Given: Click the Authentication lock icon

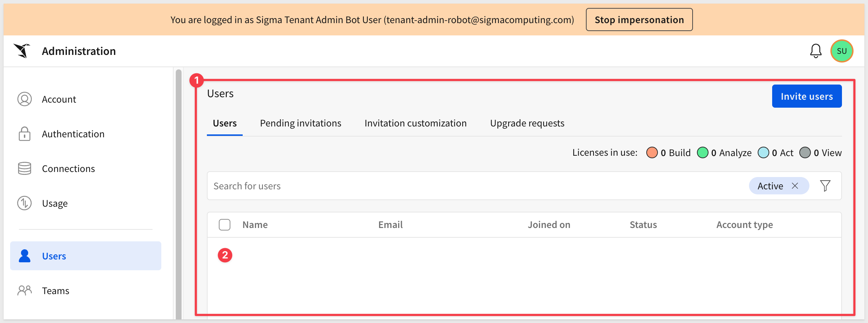Looking at the screenshot, I should click(x=25, y=134).
